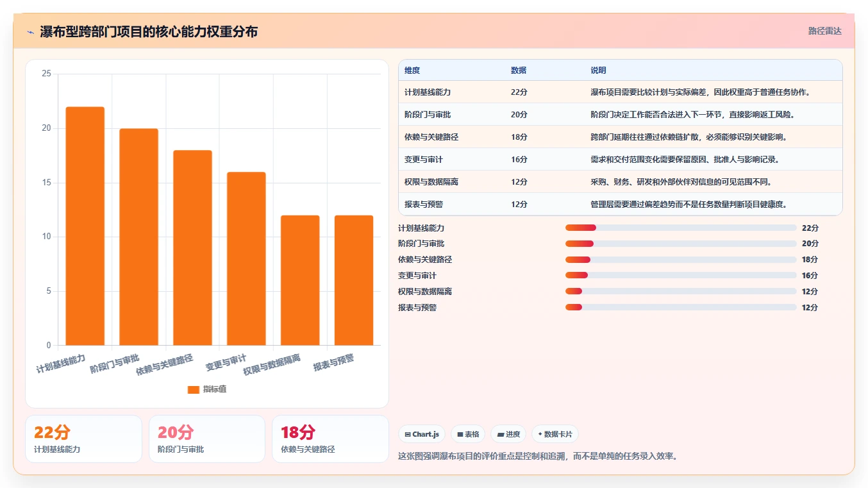Screen dimensions: 868x488
Task: Open the 22分 计划基线能力 data card
Action: pos(83,439)
